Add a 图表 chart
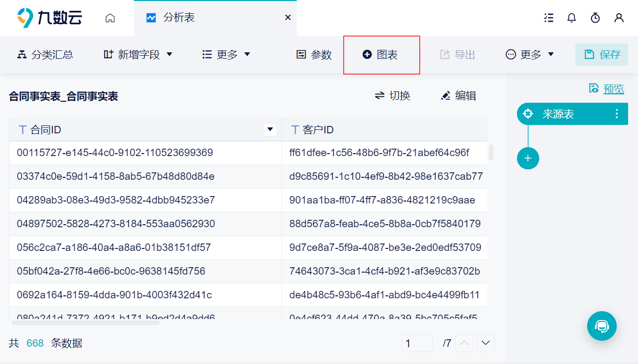Screen dimensions: 638x364 pyautogui.click(x=380, y=55)
